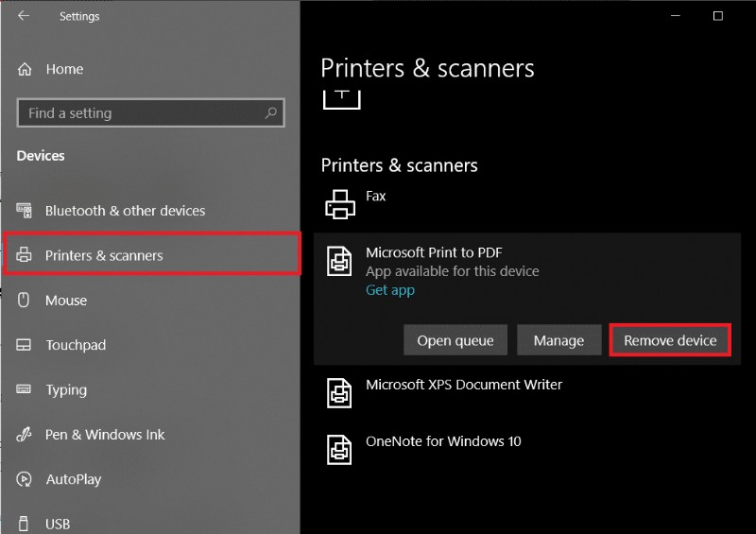Minimize the Settings window
The image size is (756, 534).
[676, 16]
